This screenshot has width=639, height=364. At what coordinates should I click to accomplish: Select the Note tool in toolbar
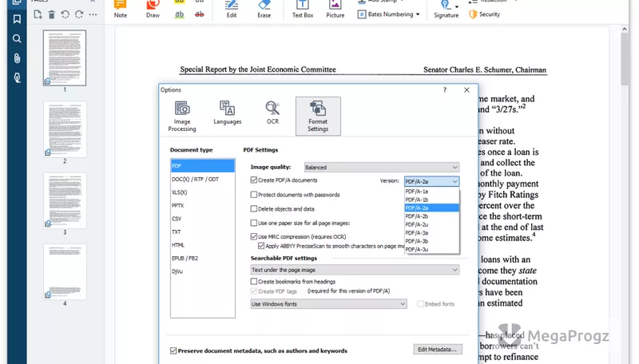pos(121,10)
